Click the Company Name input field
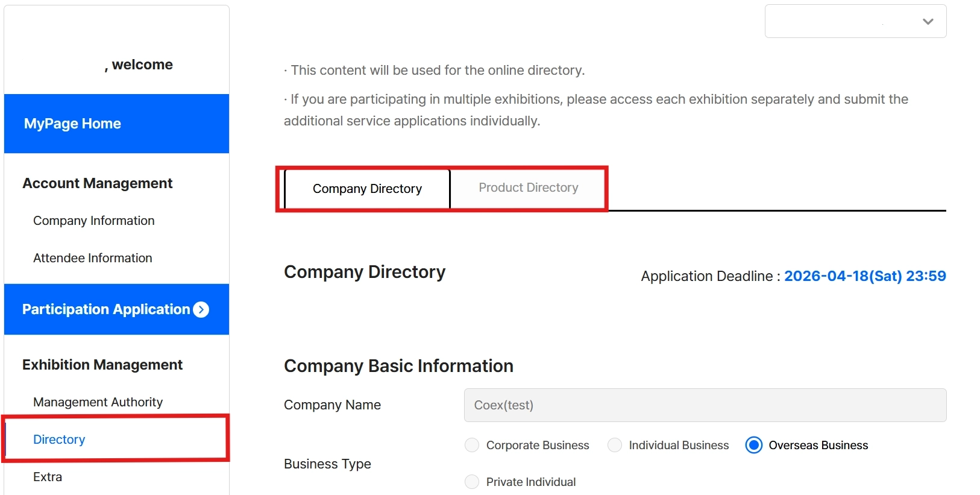The image size is (980, 495). coord(705,405)
